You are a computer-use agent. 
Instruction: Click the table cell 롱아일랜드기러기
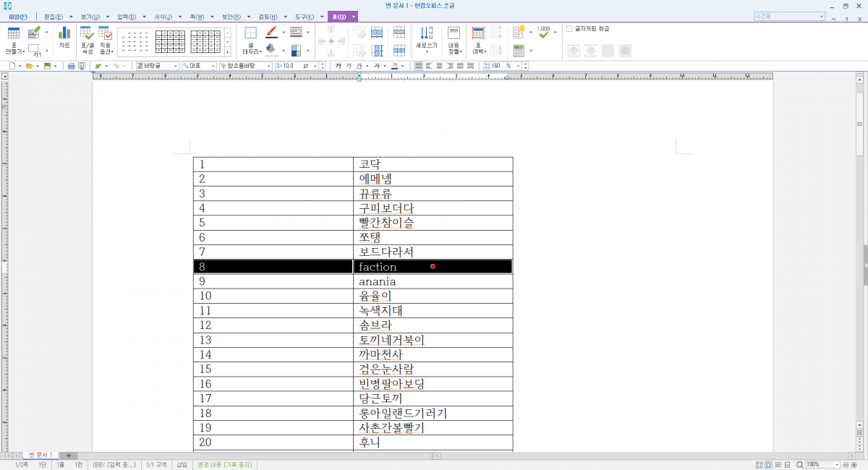tap(433, 414)
